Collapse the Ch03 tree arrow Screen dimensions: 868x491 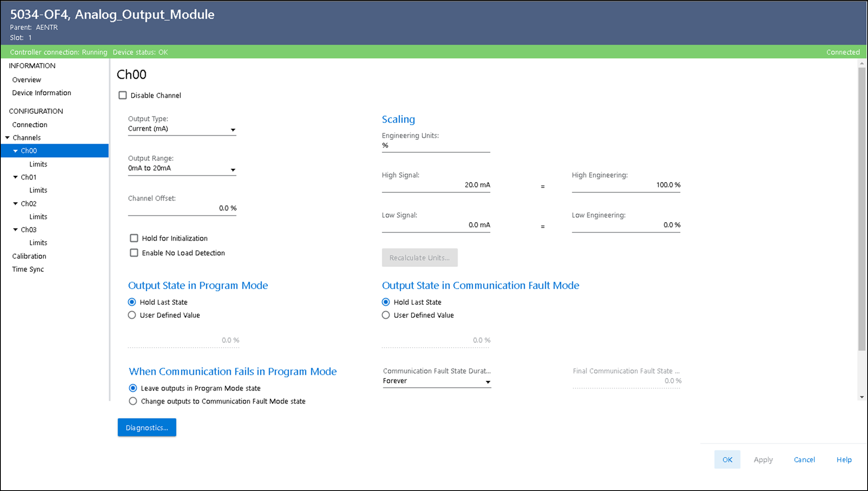(x=16, y=229)
